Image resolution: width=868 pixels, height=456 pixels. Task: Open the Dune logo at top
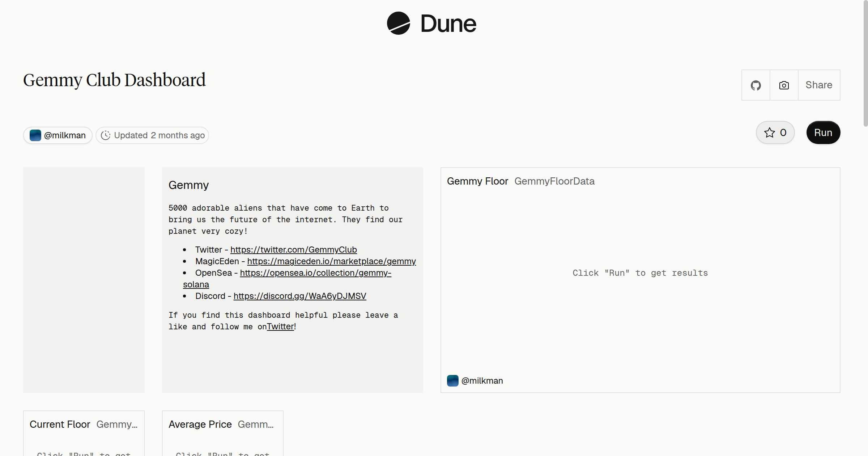(x=431, y=24)
